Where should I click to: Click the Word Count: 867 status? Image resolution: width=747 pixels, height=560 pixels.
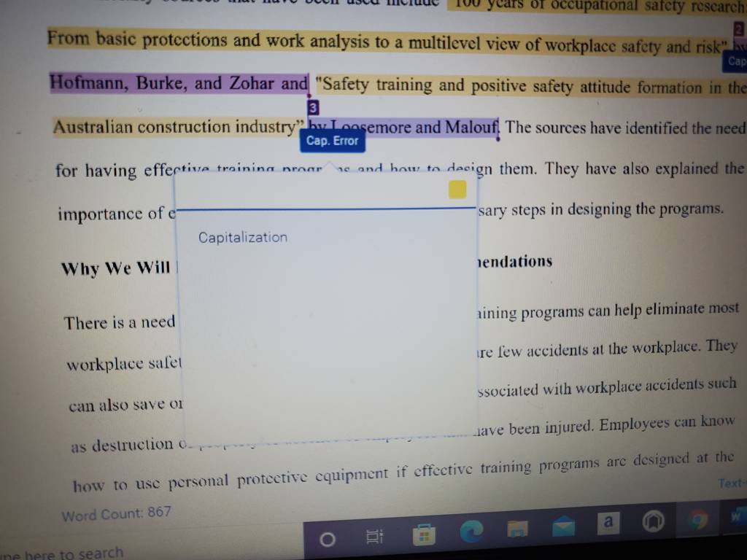tap(116, 514)
